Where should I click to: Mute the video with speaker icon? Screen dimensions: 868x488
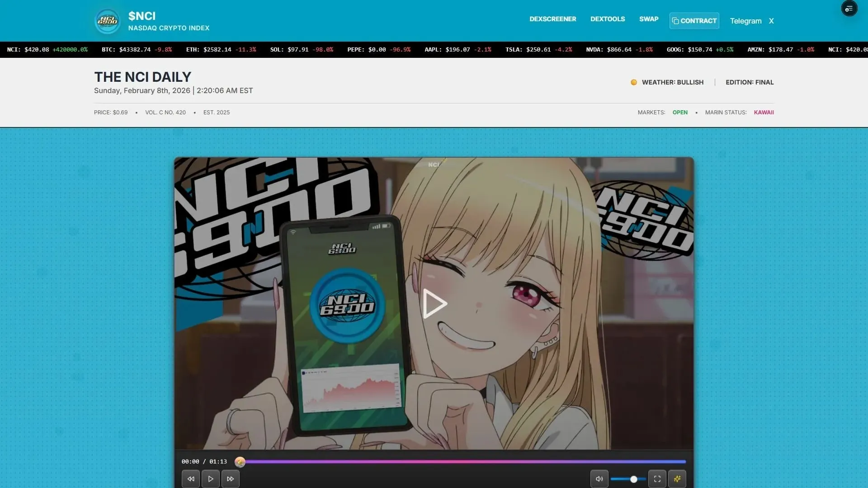point(599,479)
